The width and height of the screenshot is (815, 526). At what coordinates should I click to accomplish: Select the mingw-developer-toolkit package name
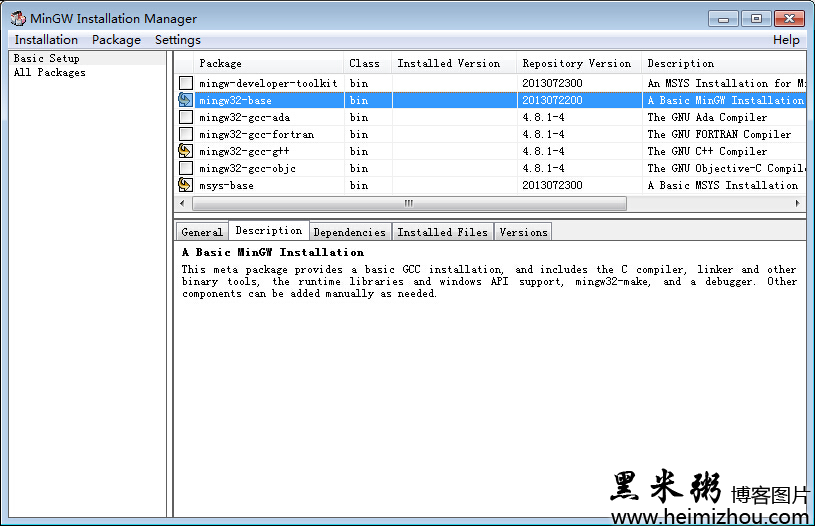coord(268,83)
